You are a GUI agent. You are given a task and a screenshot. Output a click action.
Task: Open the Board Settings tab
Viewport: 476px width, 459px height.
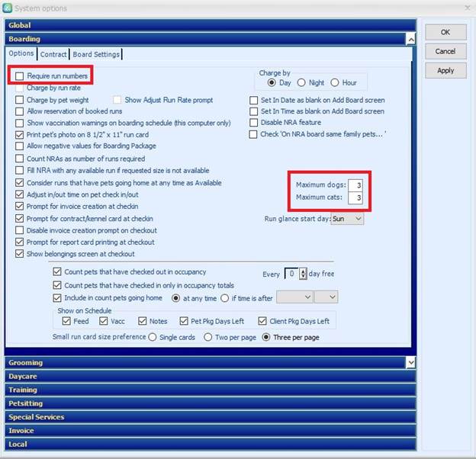point(95,54)
